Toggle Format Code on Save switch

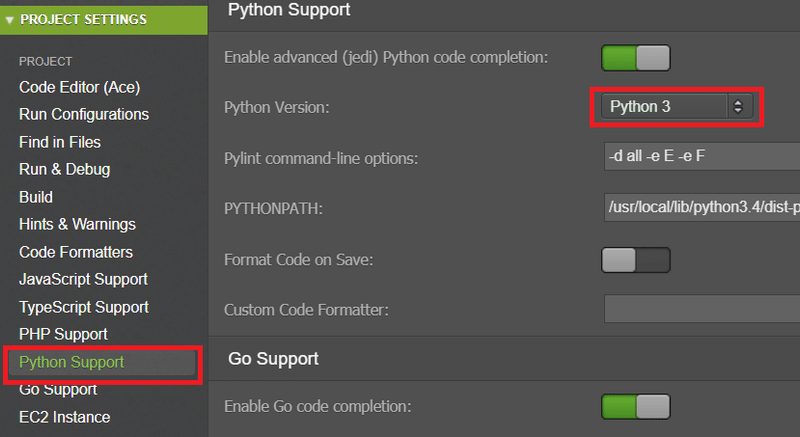coord(635,260)
